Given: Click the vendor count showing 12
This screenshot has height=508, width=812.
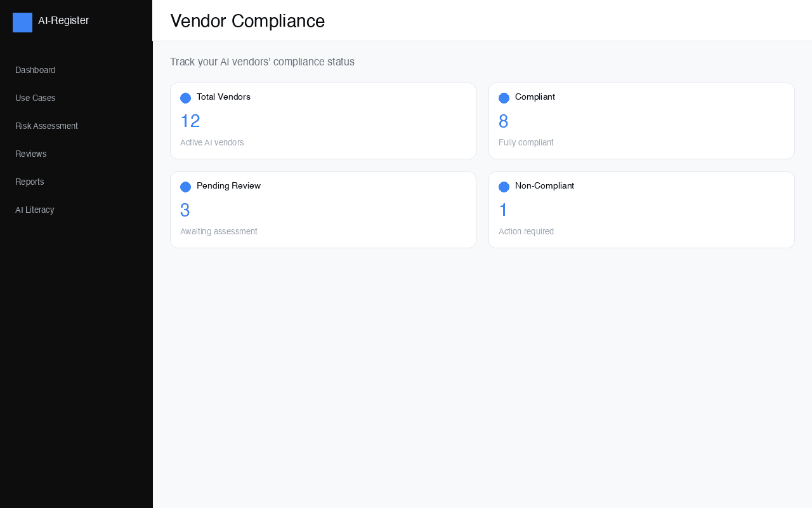Looking at the screenshot, I should [x=190, y=121].
